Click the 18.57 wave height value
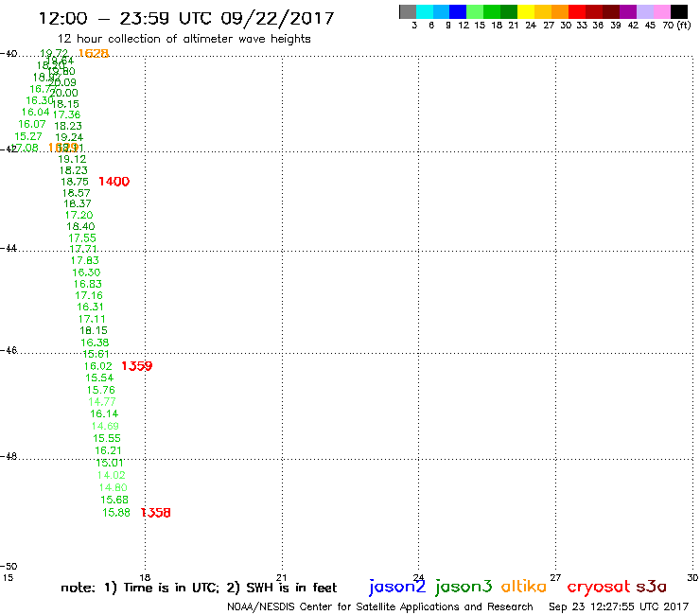This screenshot has width=700, height=615. coord(77,193)
